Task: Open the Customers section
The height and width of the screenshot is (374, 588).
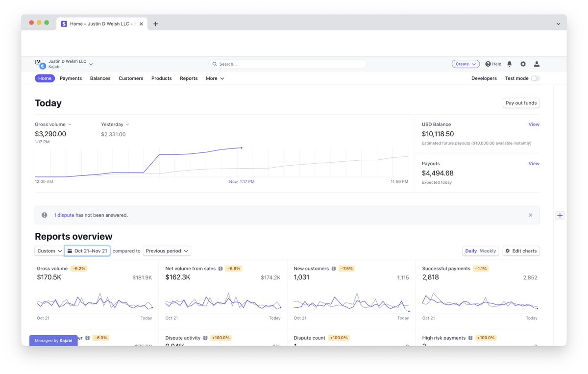Action: pyautogui.click(x=130, y=78)
